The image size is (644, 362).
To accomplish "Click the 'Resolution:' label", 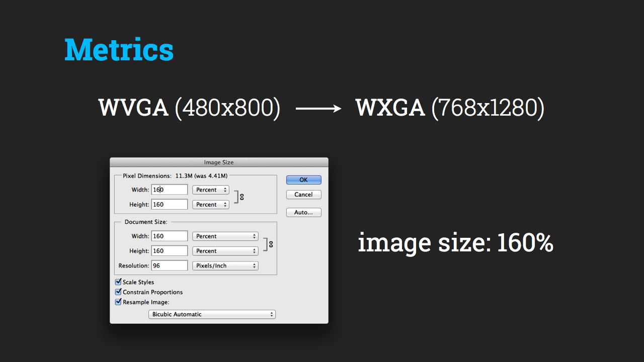I will tap(134, 266).
